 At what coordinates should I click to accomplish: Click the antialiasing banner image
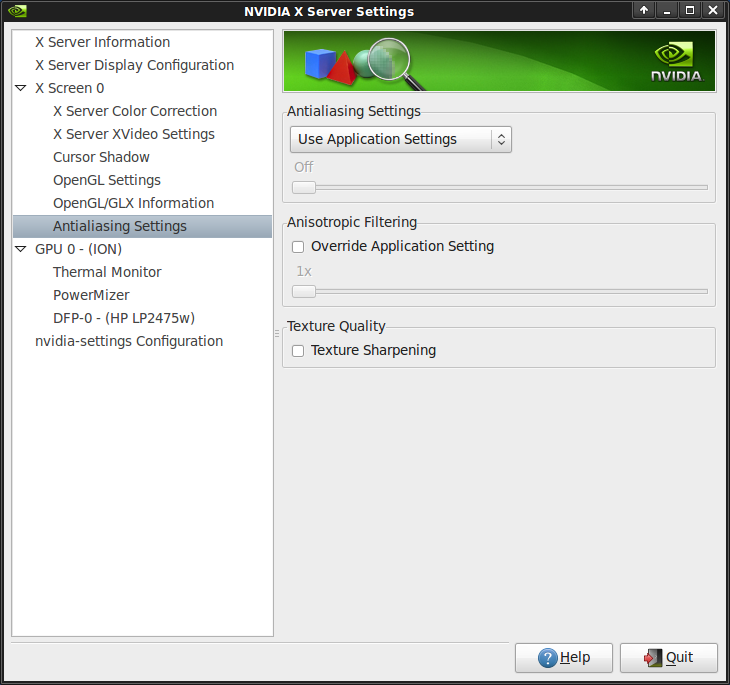tap(499, 61)
